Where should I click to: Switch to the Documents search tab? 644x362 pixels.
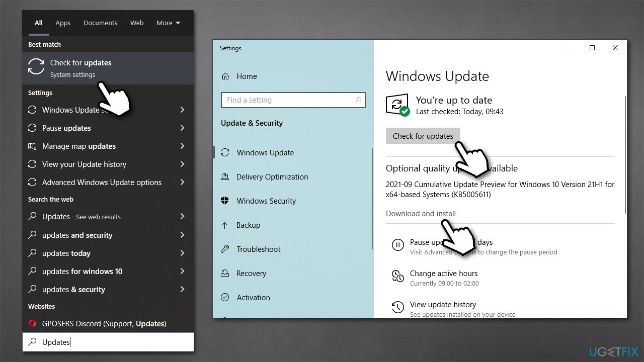click(100, 23)
